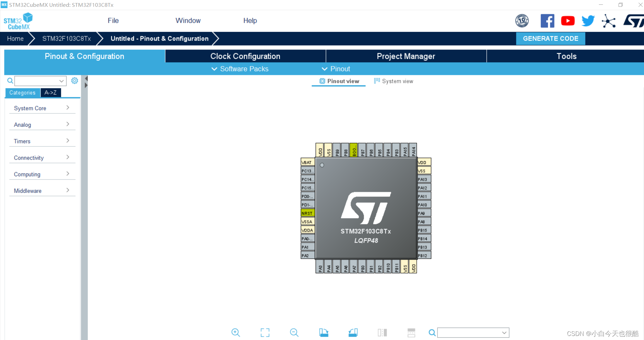Select the zoom in tool below the chip
Screen dimensions: 644x340
click(236, 333)
